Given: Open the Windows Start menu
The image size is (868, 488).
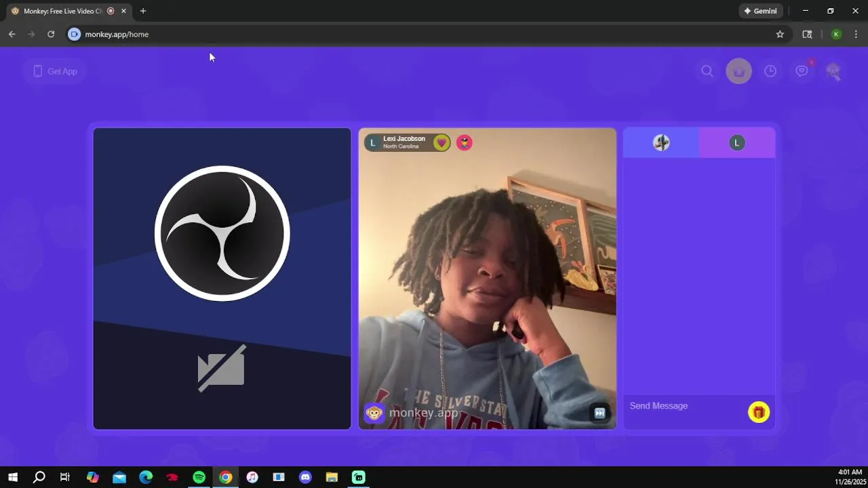Looking at the screenshot, I should [x=13, y=477].
